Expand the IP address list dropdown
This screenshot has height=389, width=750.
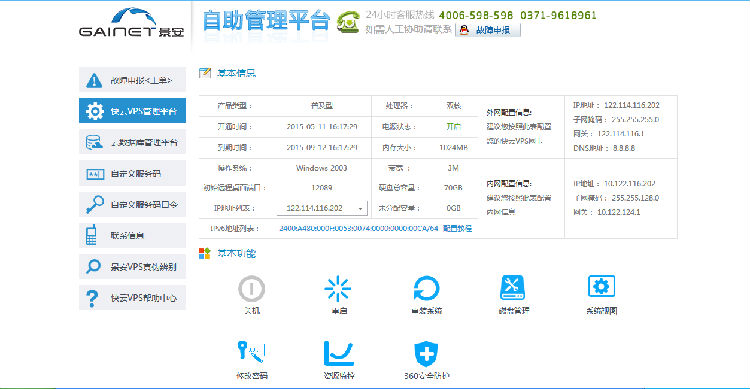click(x=322, y=208)
